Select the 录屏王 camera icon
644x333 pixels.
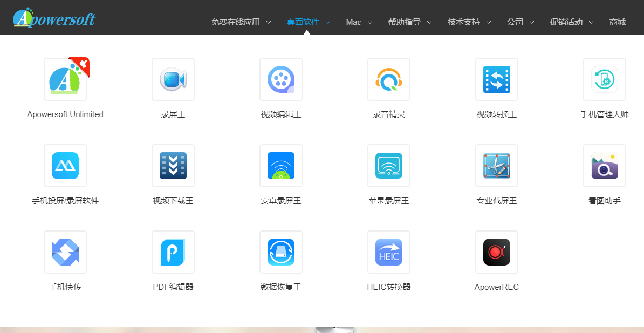(173, 79)
